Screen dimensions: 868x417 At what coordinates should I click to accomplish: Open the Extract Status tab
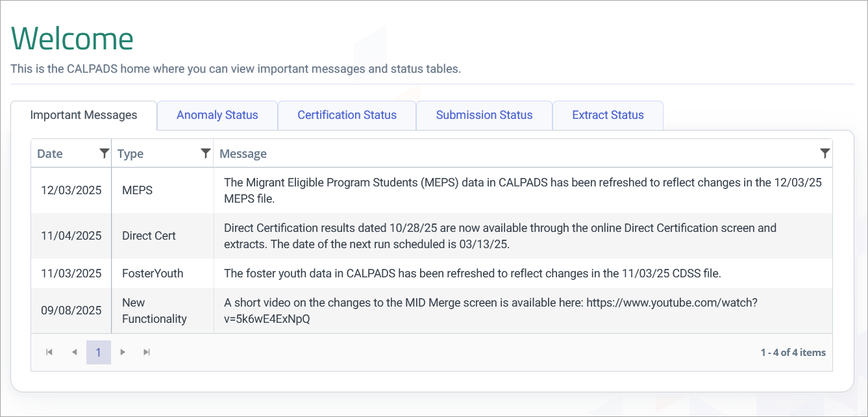pyautogui.click(x=608, y=115)
